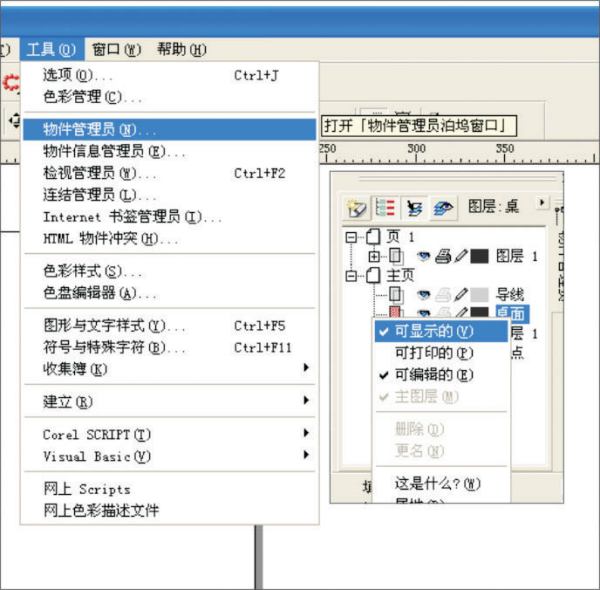Expand the 图层 1 tree node
Viewport: 600px width, 590px height.
pyautogui.click(x=374, y=256)
